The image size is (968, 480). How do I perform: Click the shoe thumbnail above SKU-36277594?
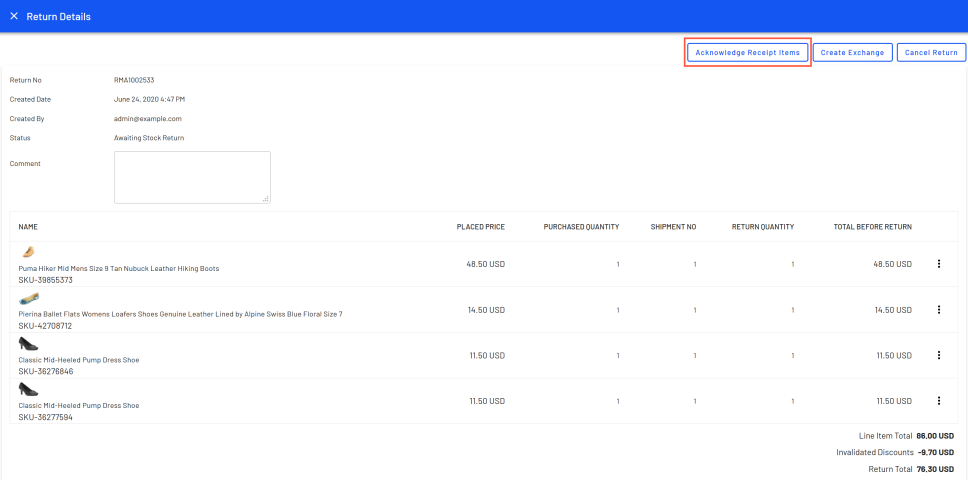[x=29, y=389]
